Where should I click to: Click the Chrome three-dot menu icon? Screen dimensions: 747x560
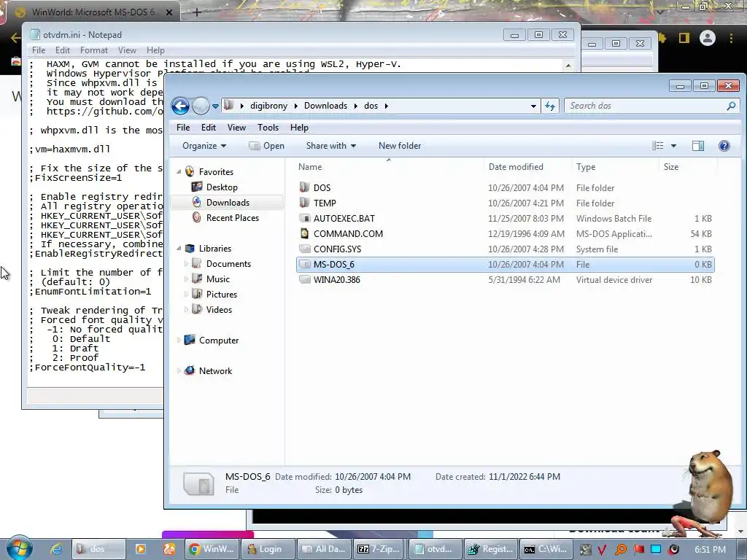click(731, 38)
